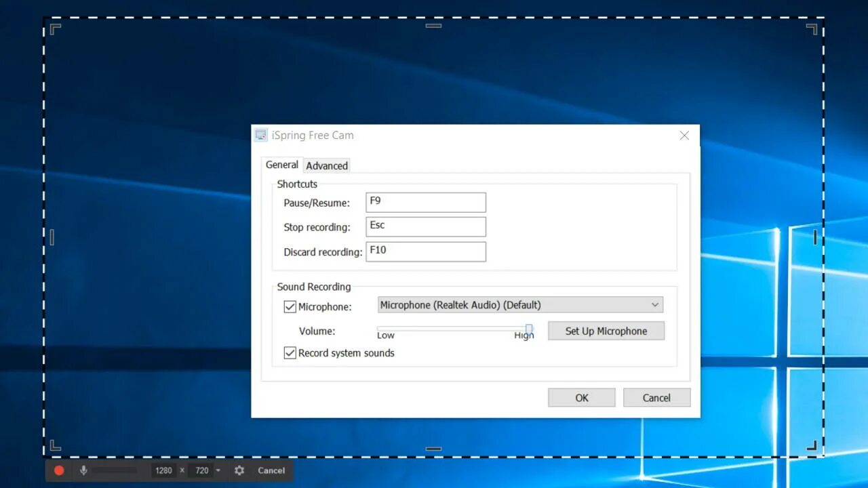Select the General tab
The height and width of the screenshot is (488, 868).
(x=281, y=165)
